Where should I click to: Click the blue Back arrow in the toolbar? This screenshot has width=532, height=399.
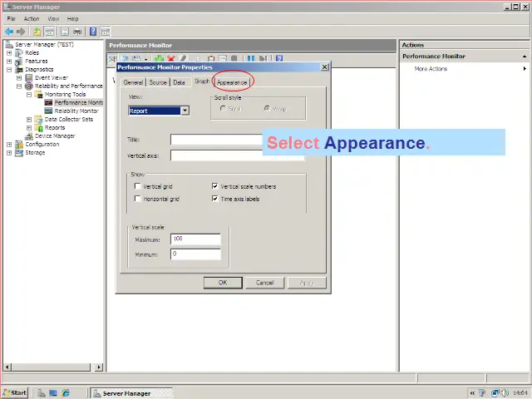9,32
